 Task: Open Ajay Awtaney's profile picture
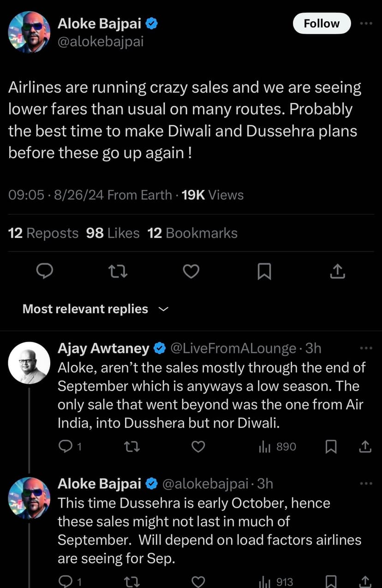pyautogui.click(x=29, y=363)
